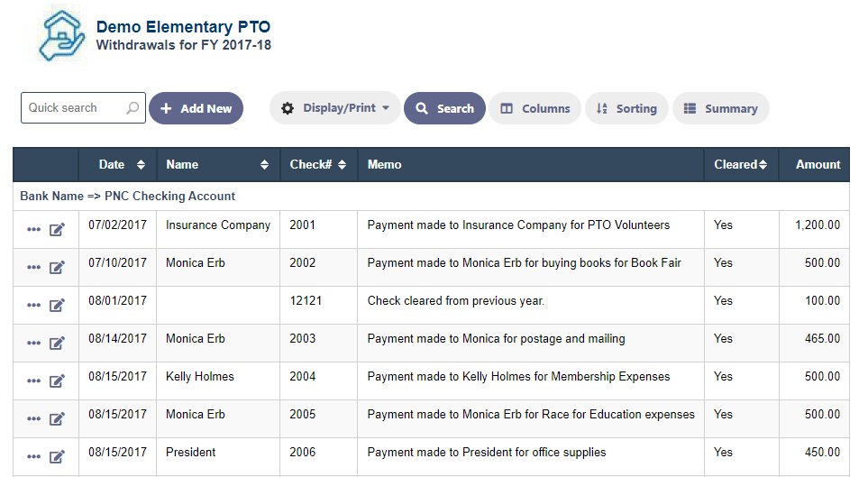This screenshot has width=868, height=477.
Task: Open the Columns chooser
Action: pyautogui.click(x=535, y=108)
